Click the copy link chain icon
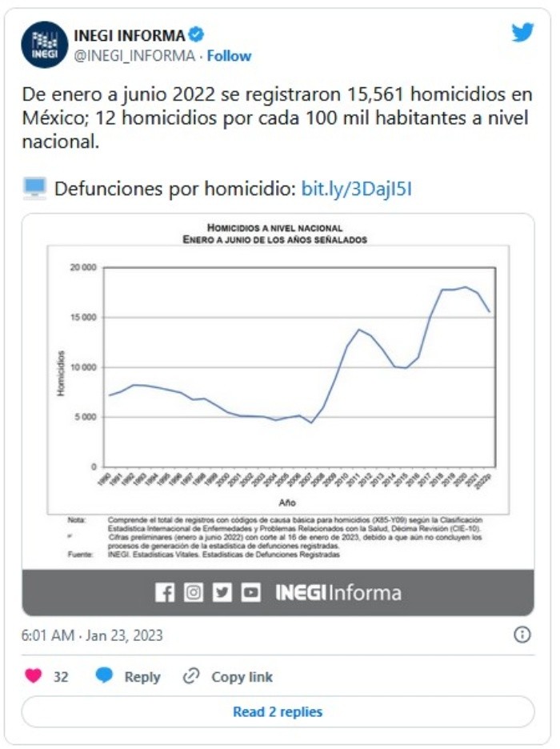This screenshot has height=749, width=560. point(191,676)
